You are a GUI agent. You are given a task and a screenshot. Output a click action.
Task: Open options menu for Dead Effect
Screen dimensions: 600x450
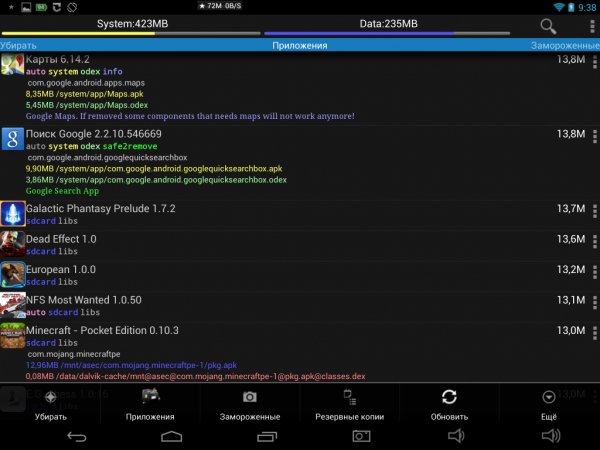(x=594, y=241)
